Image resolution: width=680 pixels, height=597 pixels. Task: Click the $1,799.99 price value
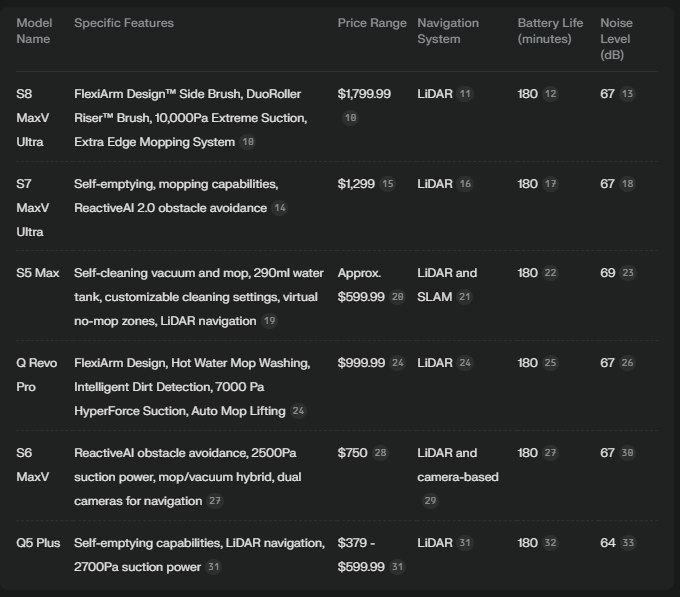click(364, 94)
